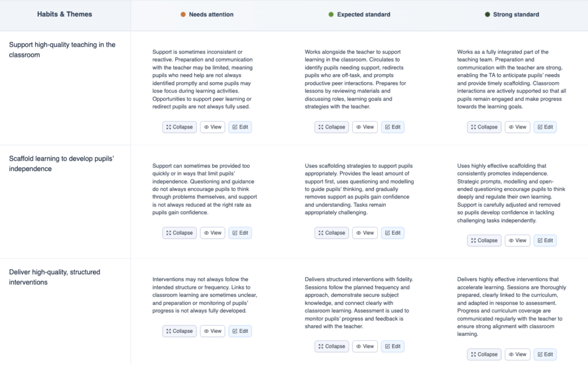
Task: View Expected standard text for scaffold learning
Action: click(x=365, y=233)
